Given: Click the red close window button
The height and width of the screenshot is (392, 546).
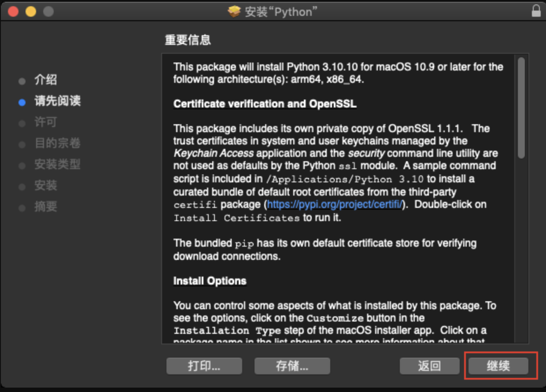Looking at the screenshot, I should click(x=13, y=11).
